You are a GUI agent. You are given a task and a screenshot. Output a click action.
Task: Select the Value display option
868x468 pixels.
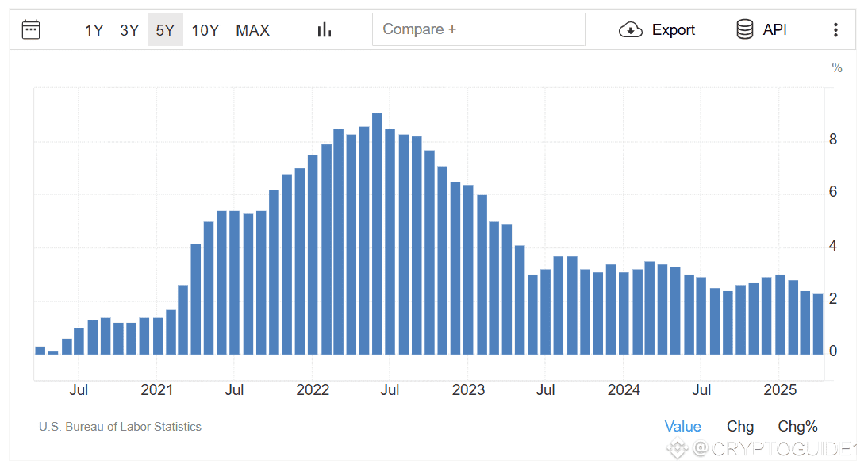[683, 426]
